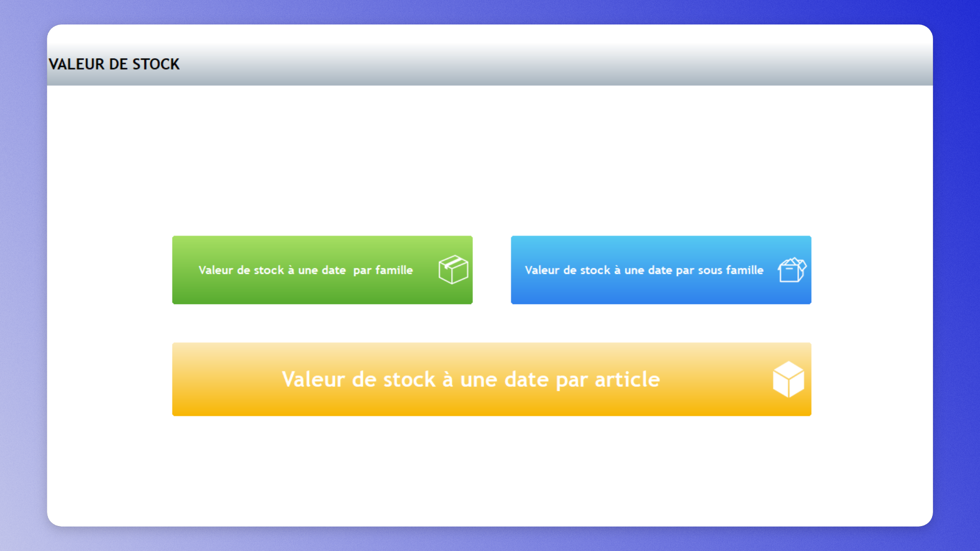Image resolution: width=980 pixels, height=551 pixels.
Task: Open stock value by famille report
Action: 322,270
